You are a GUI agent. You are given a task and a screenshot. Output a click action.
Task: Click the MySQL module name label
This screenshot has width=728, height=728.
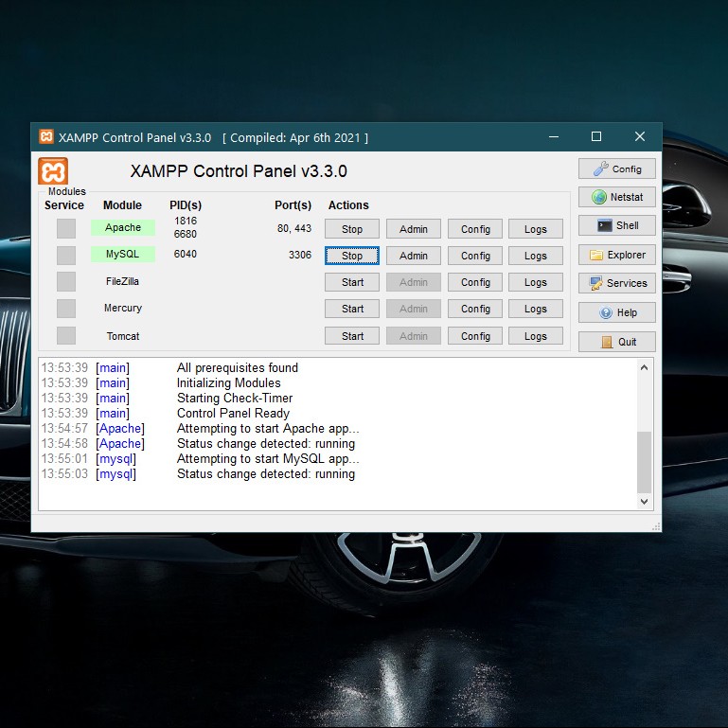(122, 254)
